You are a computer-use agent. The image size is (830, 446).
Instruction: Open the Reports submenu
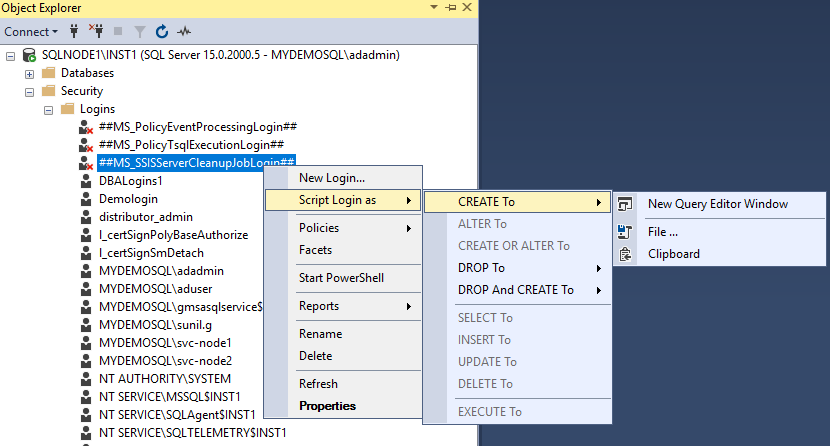pyautogui.click(x=343, y=306)
